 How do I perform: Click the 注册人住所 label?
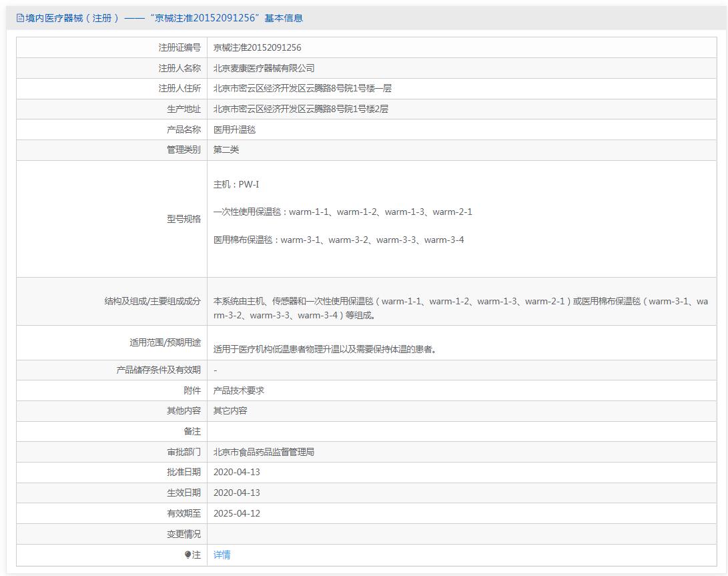[179, 88]
